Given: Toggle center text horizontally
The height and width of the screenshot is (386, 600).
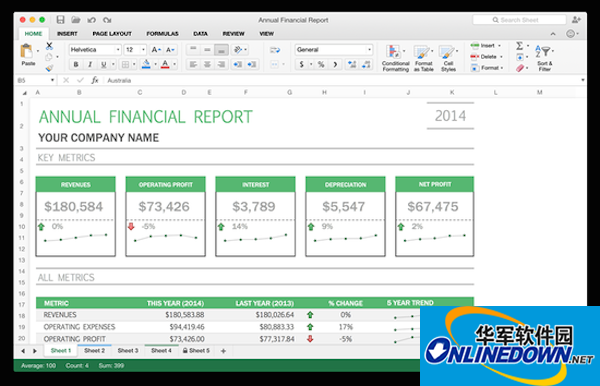Looking at the screenshot, I should 207,64.
